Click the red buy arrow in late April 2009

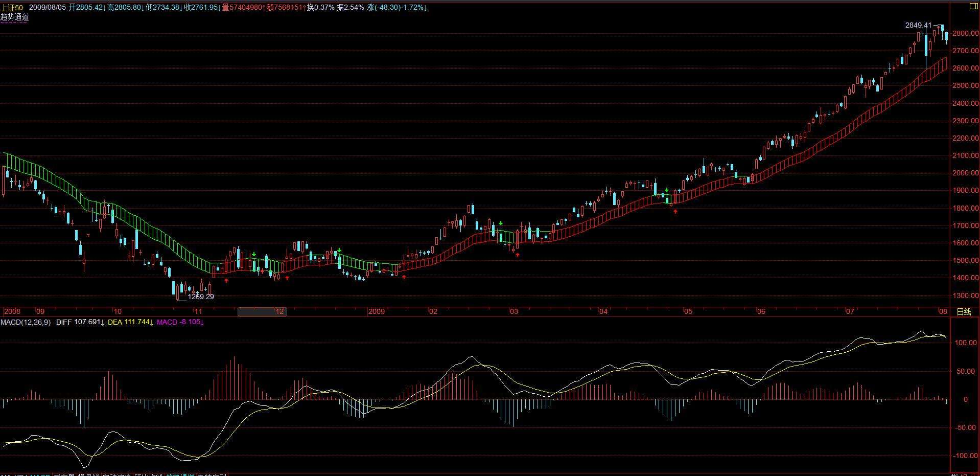675,211
